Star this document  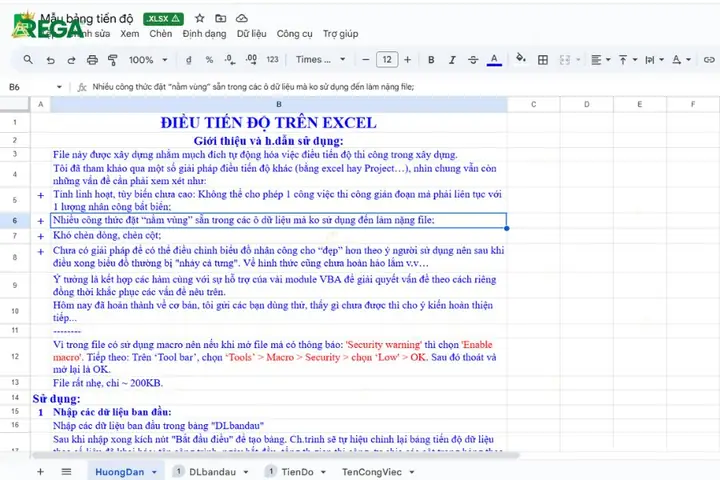pos(199,18)
